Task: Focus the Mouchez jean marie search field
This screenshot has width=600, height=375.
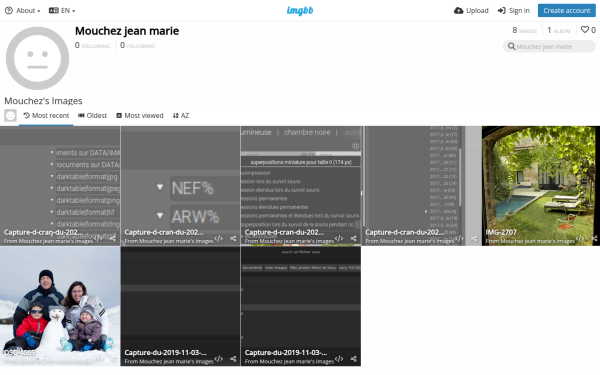Action: pyautogui.click(x=549, y=46)
